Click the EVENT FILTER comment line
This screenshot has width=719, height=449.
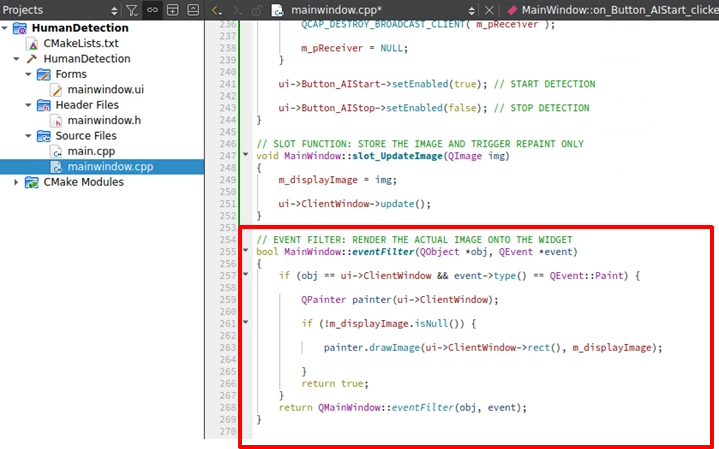coord(415,239)
